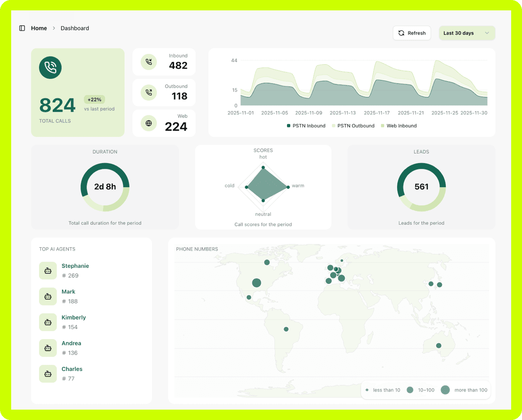This screenshot has width=522, height=420.
Task: Click the 561 leads donut
Action: pos(422,187)
